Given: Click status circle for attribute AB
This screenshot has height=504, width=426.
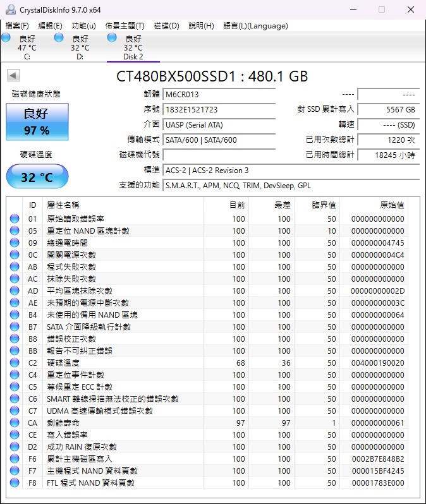Looking at the screenshot, I should 15,267.
